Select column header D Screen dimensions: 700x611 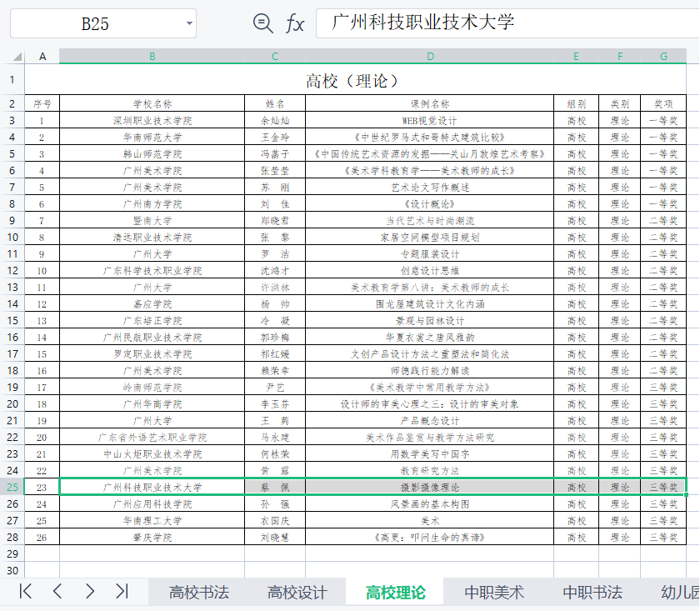(430, 56)
